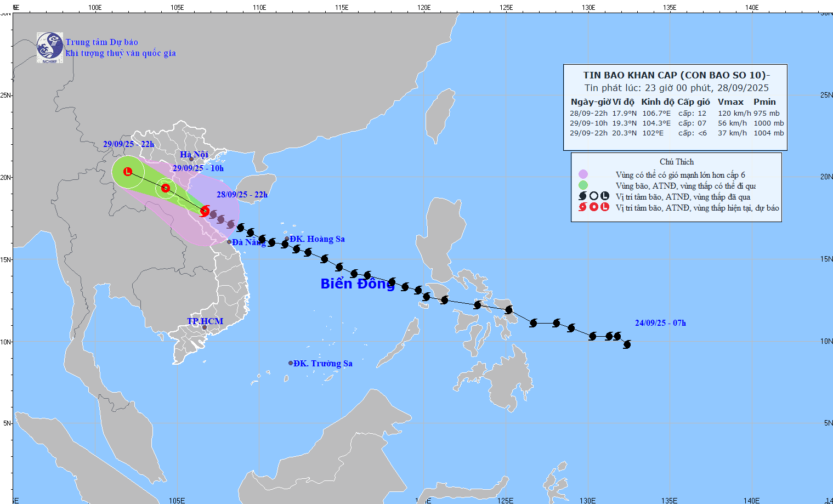Select the red circle forecast symbol at 29/09 - 10h

166,188
